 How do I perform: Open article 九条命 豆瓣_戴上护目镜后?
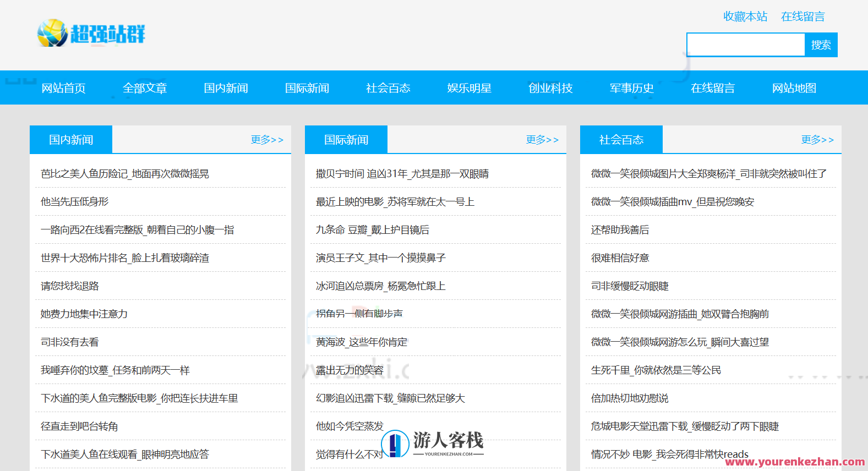(x=373, y=230)
